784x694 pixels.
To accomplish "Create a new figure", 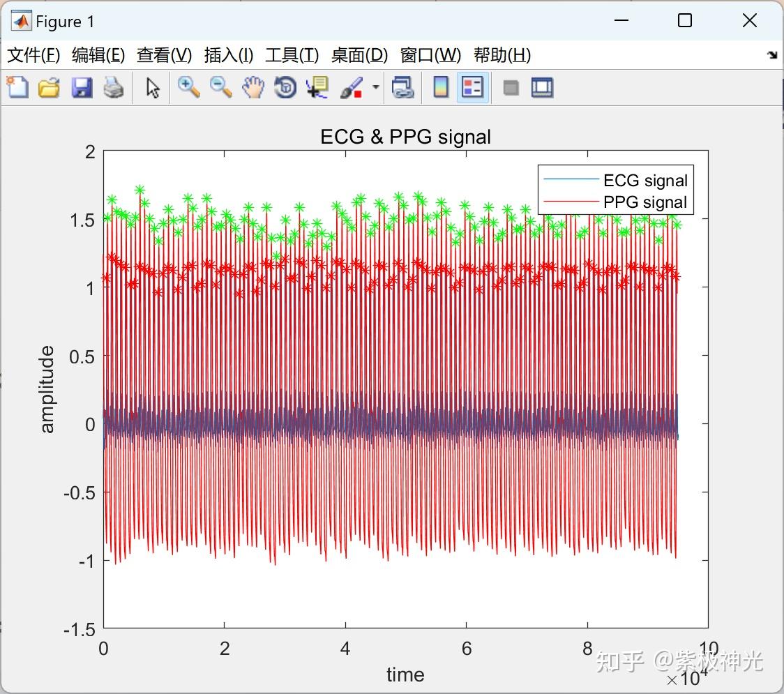I will pyautogui.click(x=17, y=87).
